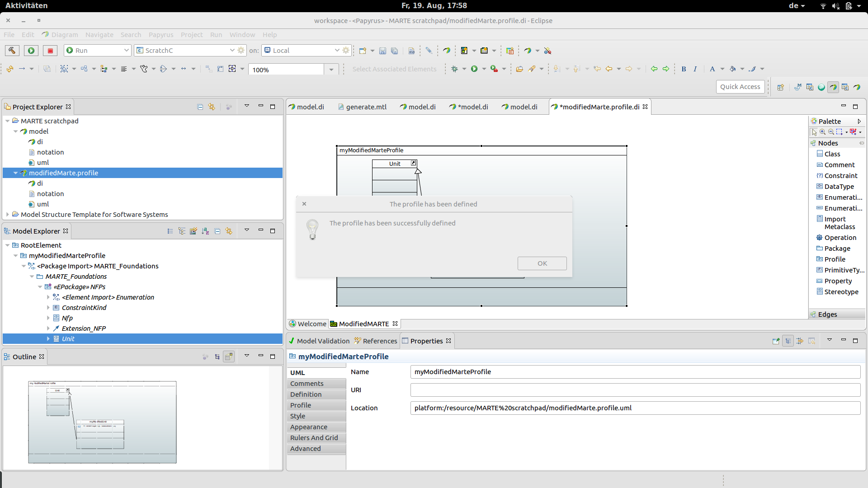Screen dimensions: 868x488
Task: Switch to generate.mtl editor tab
Action: 363,107
